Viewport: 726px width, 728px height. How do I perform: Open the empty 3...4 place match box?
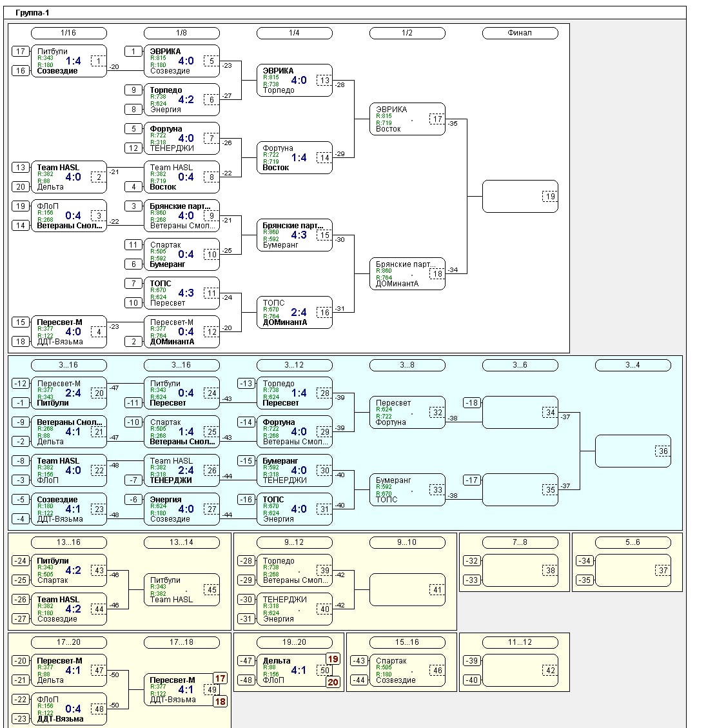tap(633, 451)
